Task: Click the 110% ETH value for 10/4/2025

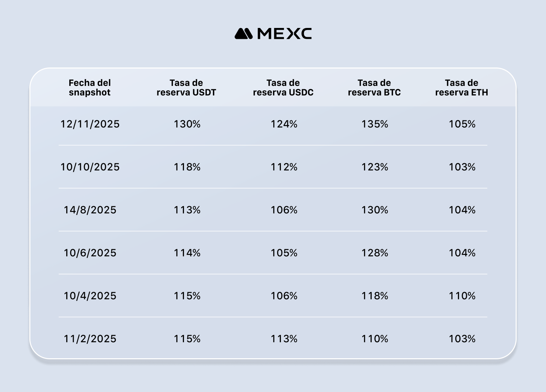Action: pos(462,296)
